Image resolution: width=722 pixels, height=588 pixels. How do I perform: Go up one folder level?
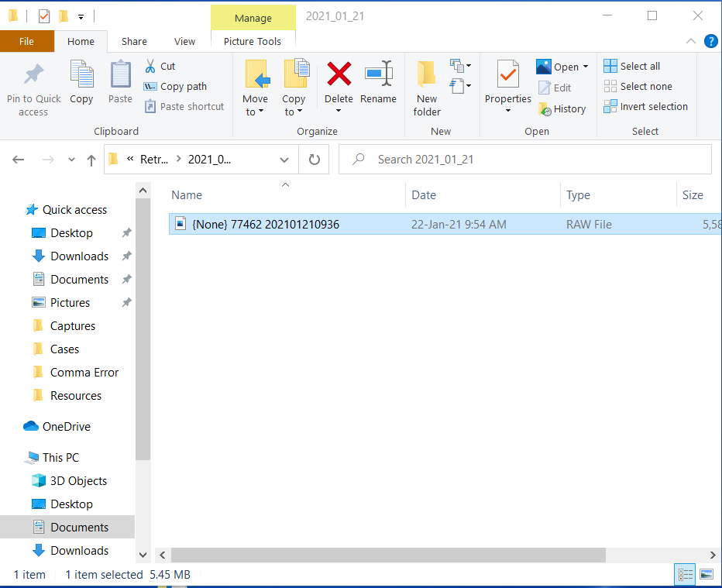91,160
